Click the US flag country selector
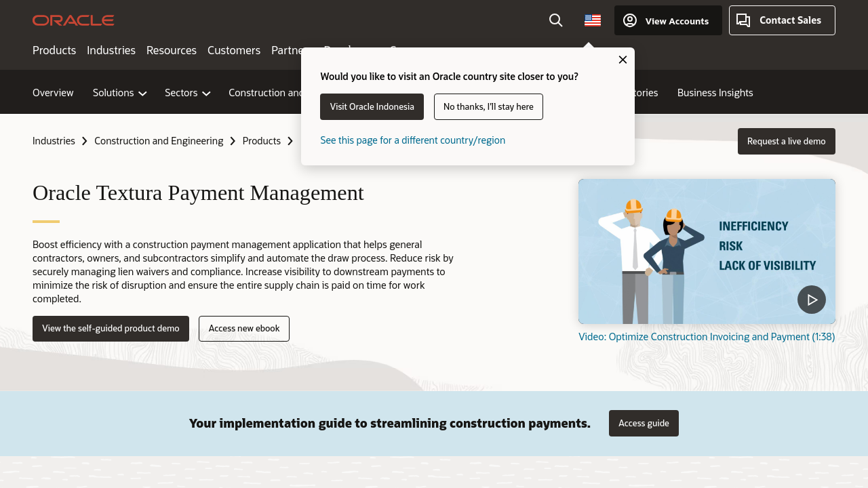 click(593, 20)
